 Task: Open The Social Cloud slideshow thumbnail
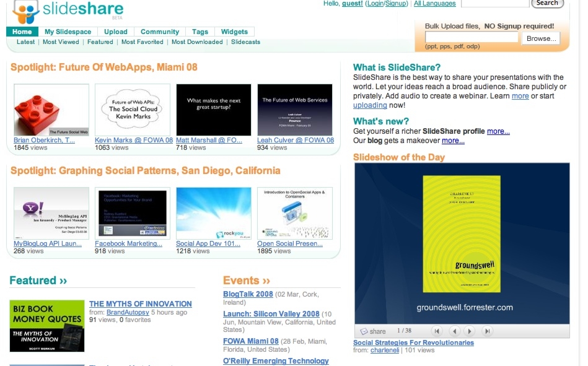pos(133,110)
